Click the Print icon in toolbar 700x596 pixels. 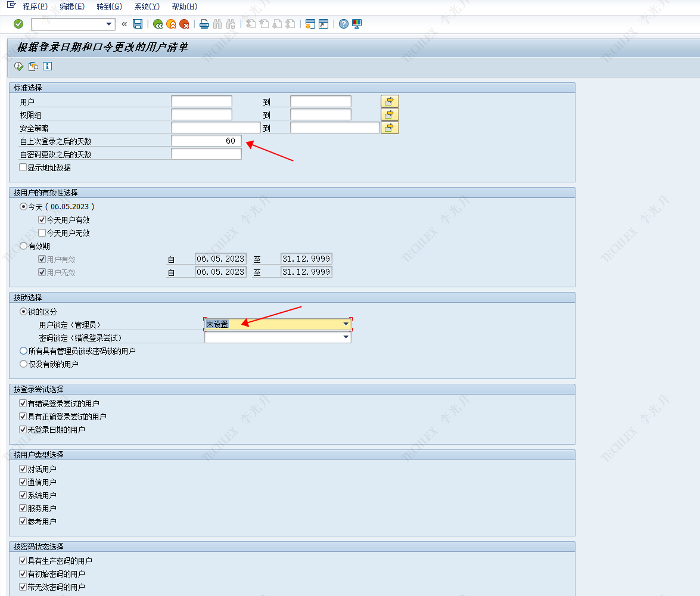(x=204, y=24)
